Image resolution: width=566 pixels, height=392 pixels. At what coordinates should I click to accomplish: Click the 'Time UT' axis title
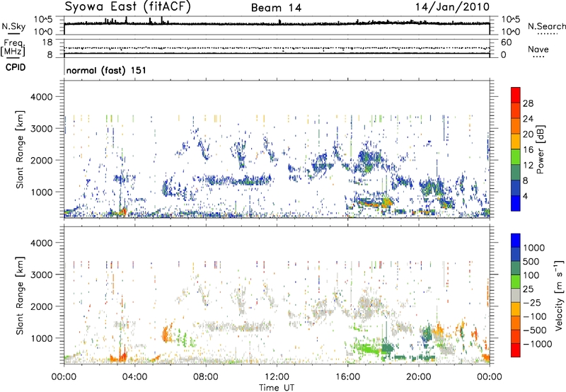[x=277, y=387]
